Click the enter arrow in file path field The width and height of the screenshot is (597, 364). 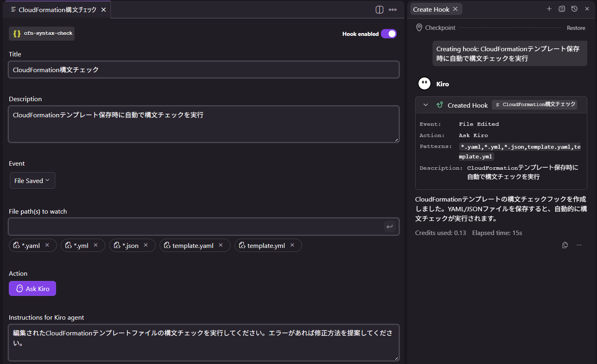click(x=389, y=227)
